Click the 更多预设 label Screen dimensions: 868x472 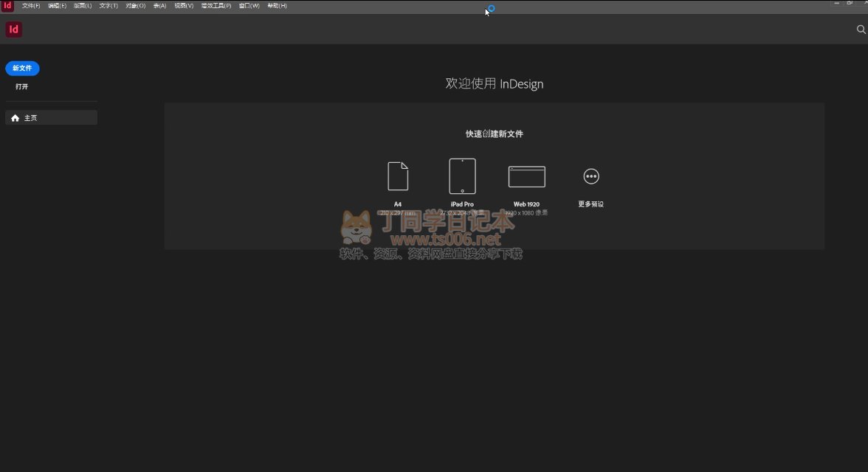pos(590,204)
